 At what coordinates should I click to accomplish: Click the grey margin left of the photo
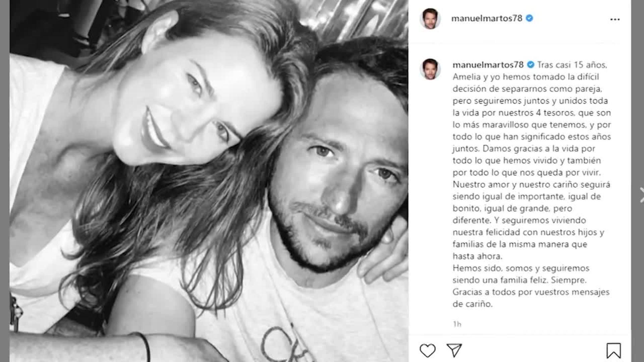coord(5,181)
